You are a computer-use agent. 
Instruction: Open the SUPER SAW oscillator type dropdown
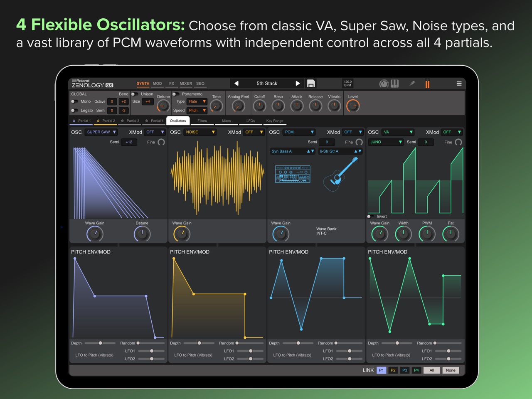coord(101,132)
